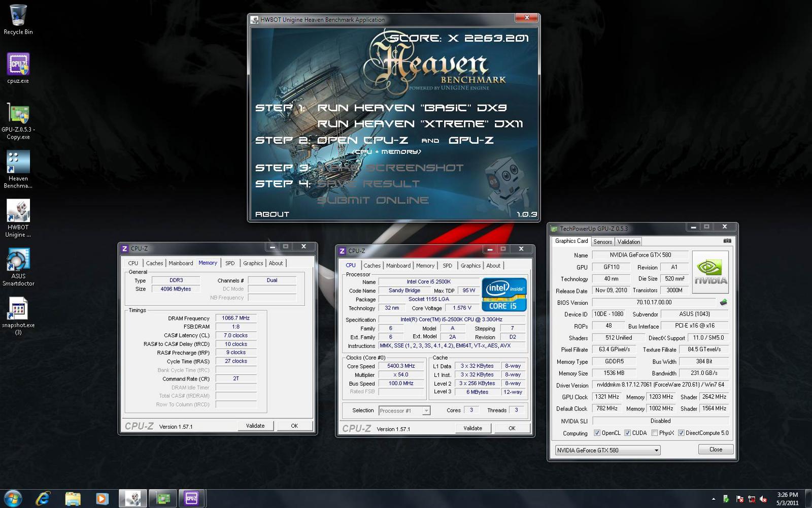Select the HWBOT Unigine desktop shortcut
Image resolution: width=812 pixels, height=508 pixels.
tap(18, 218)
